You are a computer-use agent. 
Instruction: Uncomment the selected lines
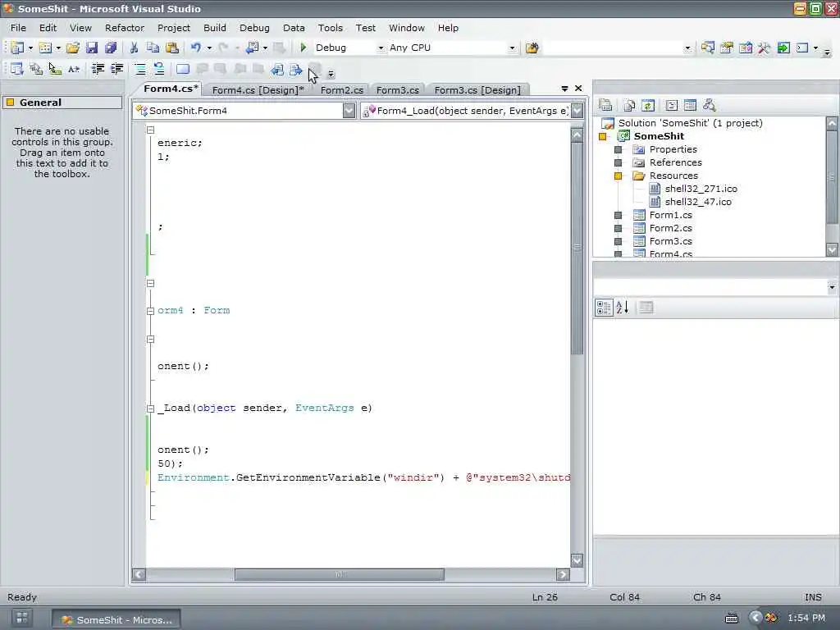coord(159,69)
